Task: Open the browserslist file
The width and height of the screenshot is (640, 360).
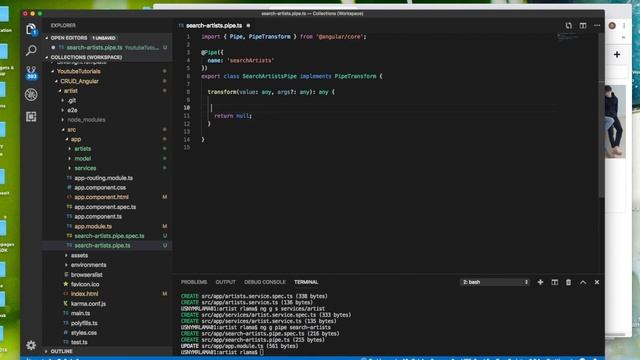Action: click(x=87, y=275)
